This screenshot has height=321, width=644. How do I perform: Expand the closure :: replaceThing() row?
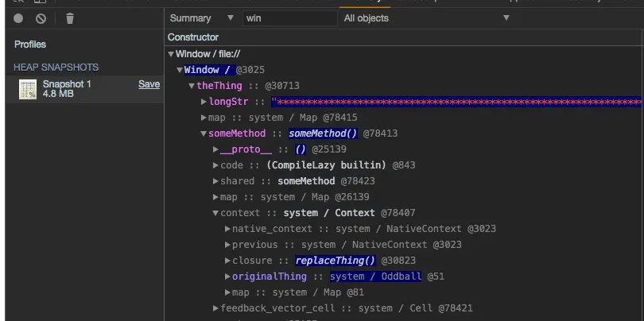tap(227, 261)
